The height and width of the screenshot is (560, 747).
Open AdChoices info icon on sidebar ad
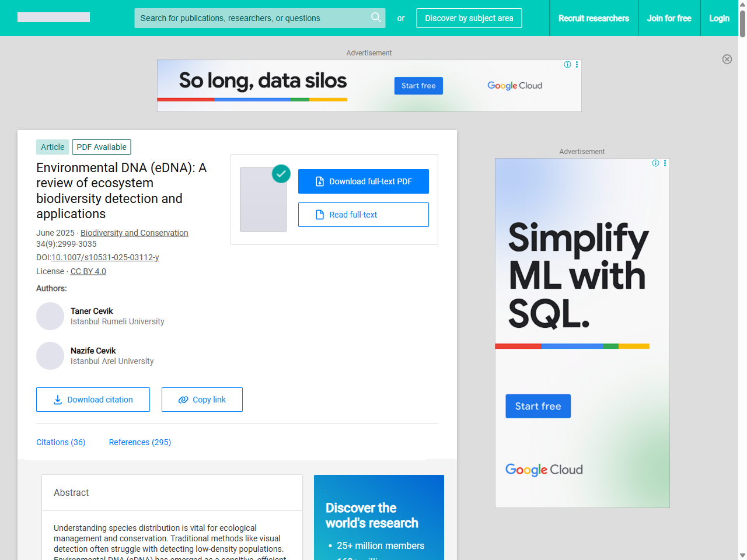click(655, 163)
